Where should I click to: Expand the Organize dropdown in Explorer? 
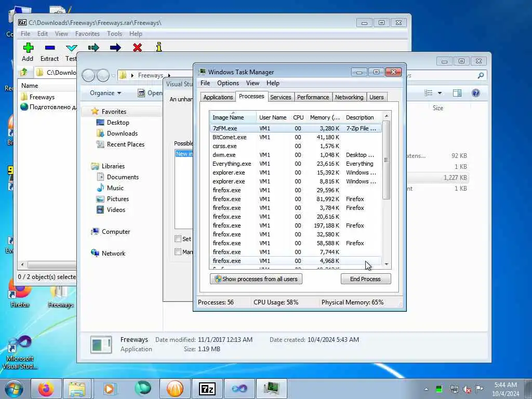(105, 93)
